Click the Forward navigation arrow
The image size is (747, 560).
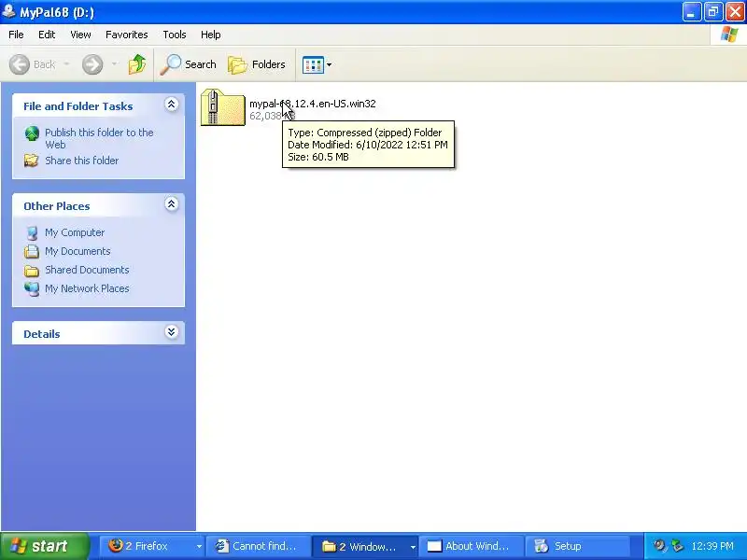coord(92,64)
